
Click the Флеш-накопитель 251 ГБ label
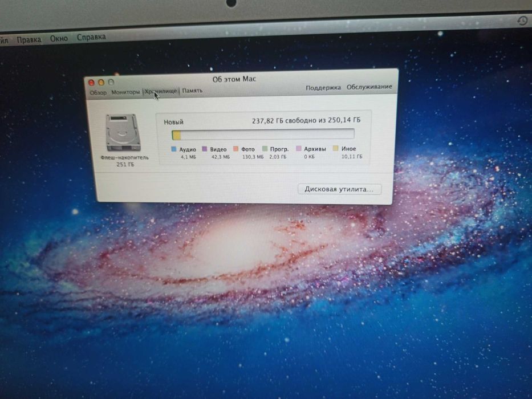point(124,161)
